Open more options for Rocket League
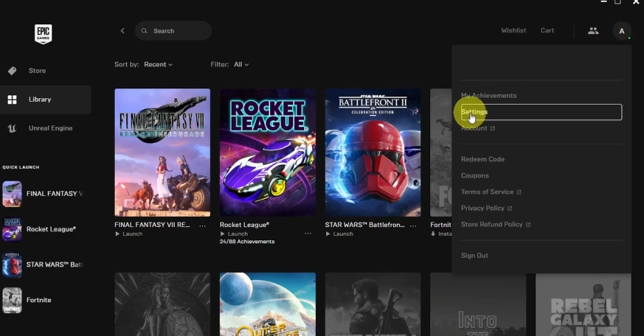644x336 pixels. (x=308, y=233)
